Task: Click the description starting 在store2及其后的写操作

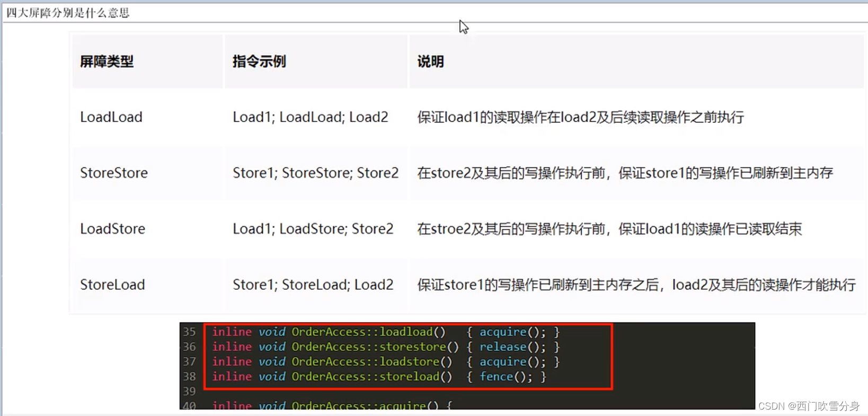Action: (625, 173)
